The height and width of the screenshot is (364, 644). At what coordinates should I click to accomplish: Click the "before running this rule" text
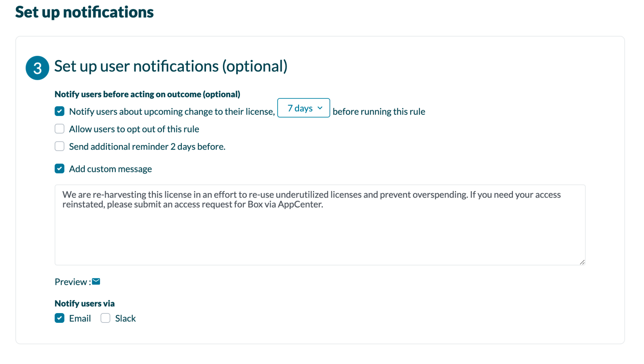pyautogui.click(x=379, y=111)
